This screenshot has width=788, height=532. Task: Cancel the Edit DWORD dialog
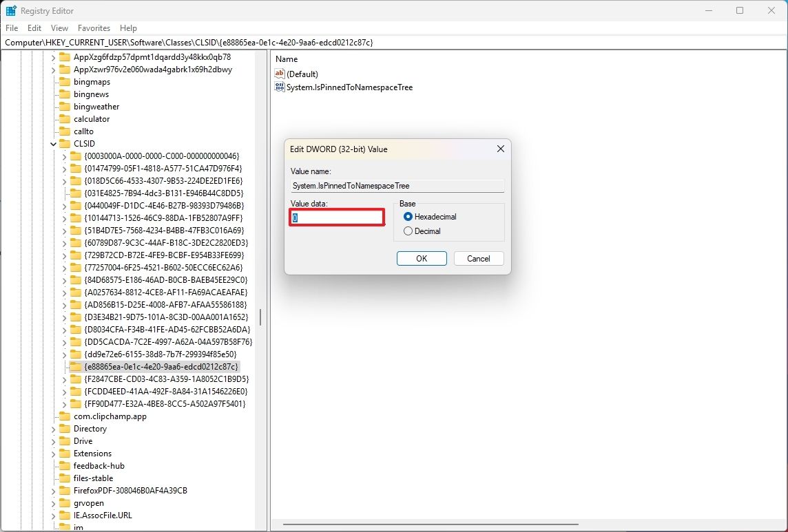478,258
